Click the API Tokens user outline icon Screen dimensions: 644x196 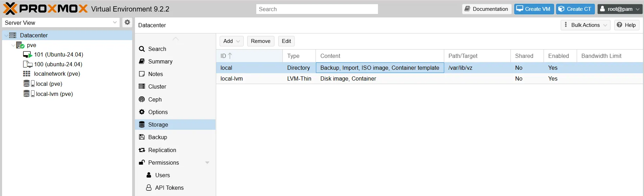[x=149, y=188]
